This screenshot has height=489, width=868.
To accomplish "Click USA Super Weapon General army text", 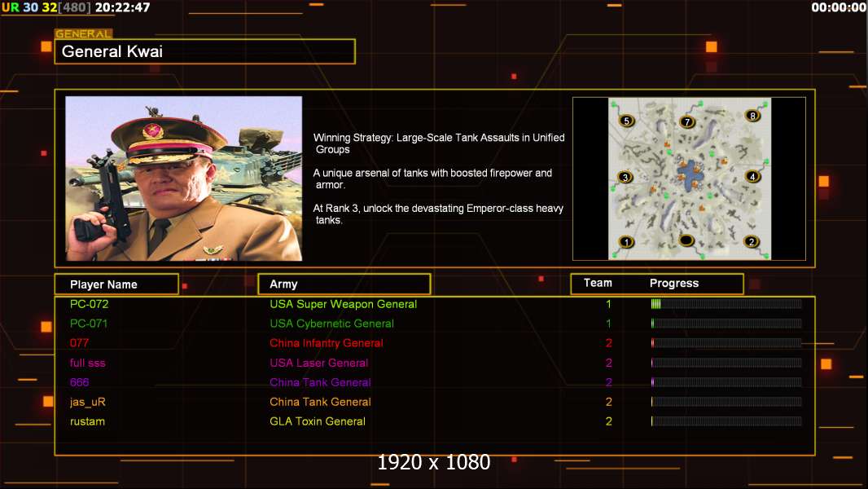I will click(x=344, y=304).
